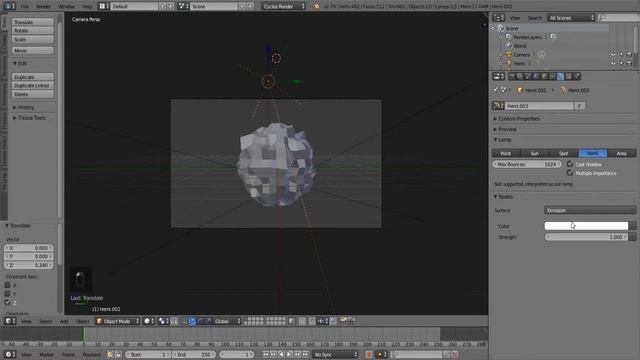Viewport: 640px width, 360px height.
Task: Open the All Scenes outliner filter dropdown
Action: coord(571,18)
